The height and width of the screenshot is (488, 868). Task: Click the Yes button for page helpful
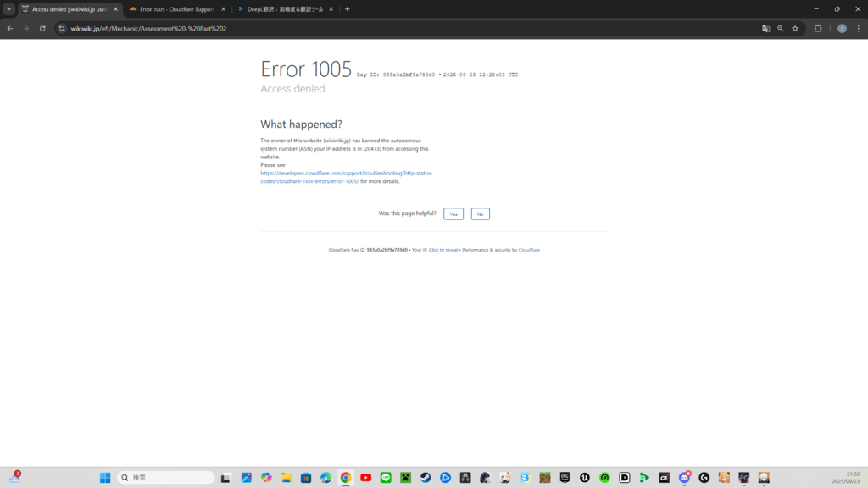click(453, 214)
